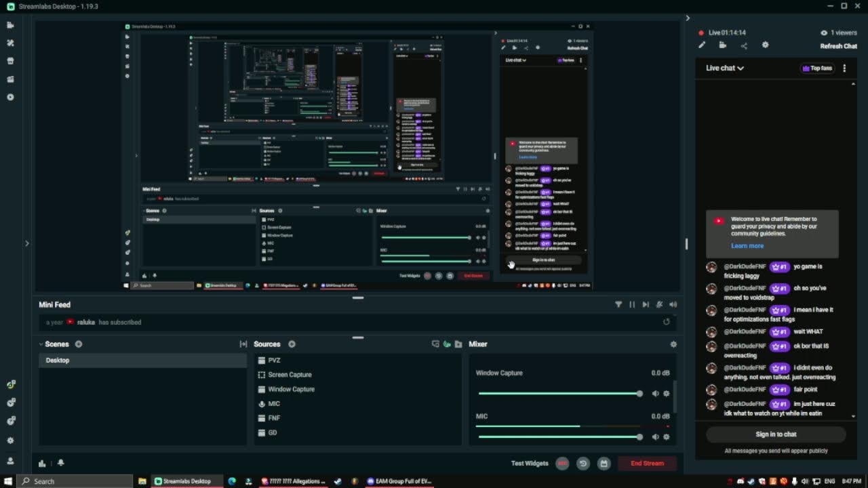Screen dimensions: 868x488
Task: Open Windows Start menu
Action: tap(8, 481)
